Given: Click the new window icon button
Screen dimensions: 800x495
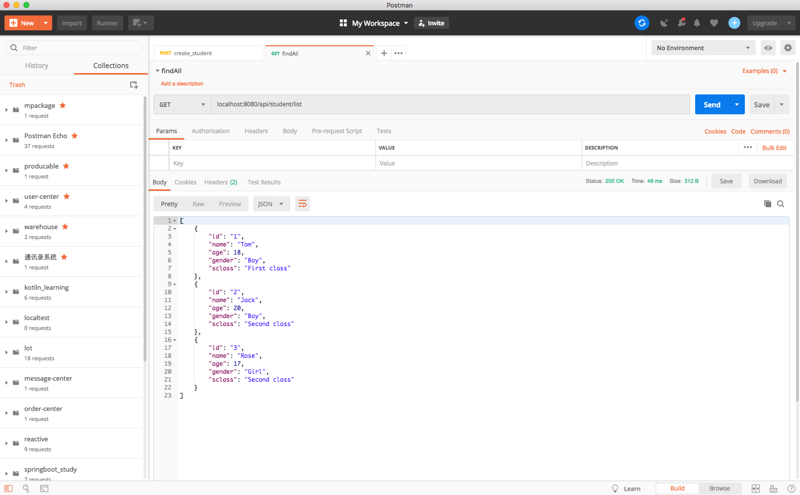Looking at the screenshot, I should pyautogui.click(x=140, y=23).
